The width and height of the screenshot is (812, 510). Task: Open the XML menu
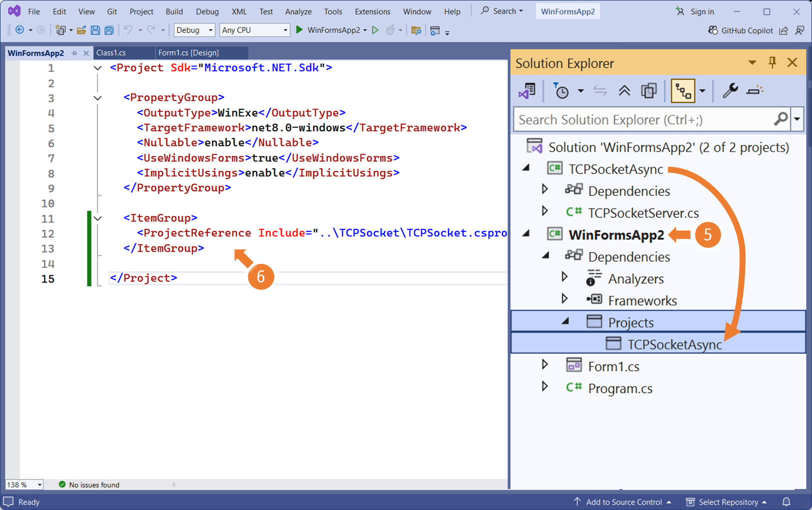(x=239, y=11)
